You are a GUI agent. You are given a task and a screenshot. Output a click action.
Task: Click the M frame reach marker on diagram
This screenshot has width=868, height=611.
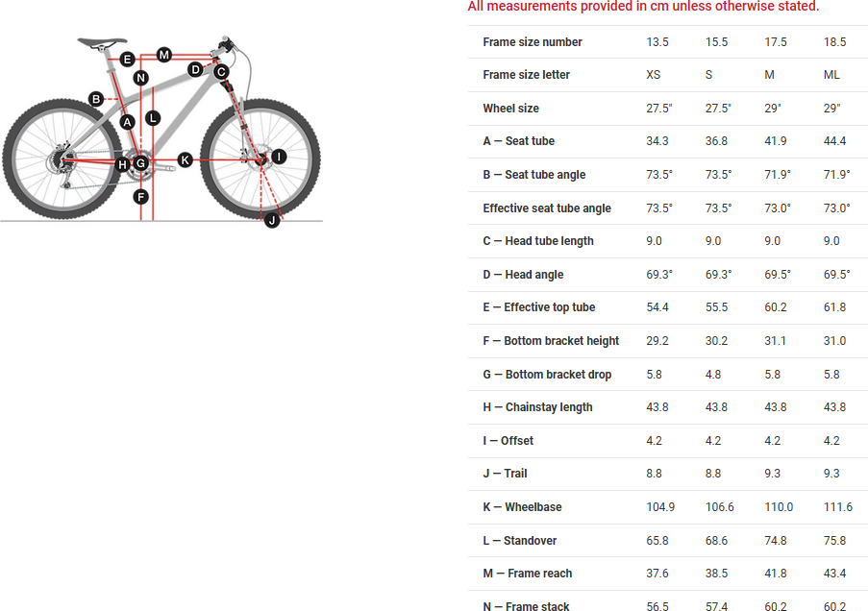click(x=164, y=54)
